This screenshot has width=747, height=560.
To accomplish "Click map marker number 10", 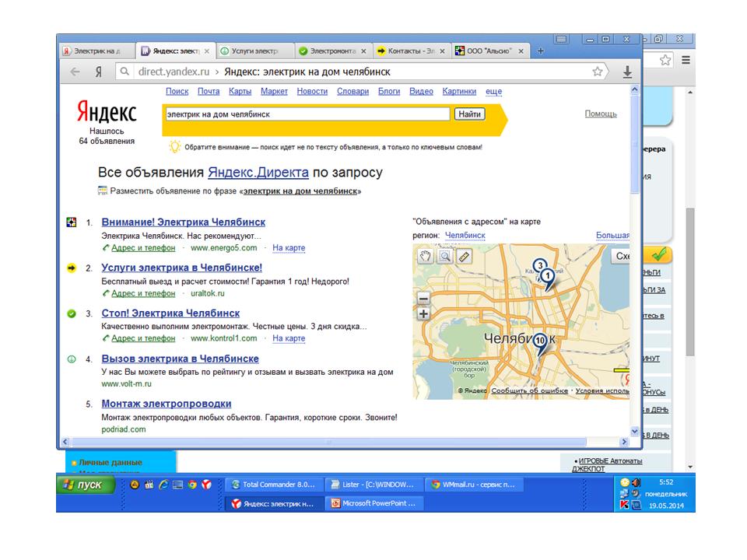I will pos(540,341).
